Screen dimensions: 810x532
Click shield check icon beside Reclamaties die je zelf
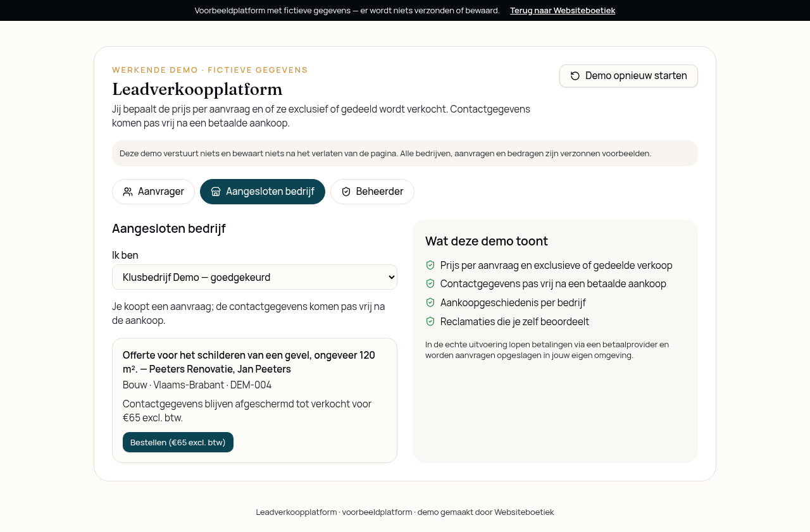pos(430,321)
